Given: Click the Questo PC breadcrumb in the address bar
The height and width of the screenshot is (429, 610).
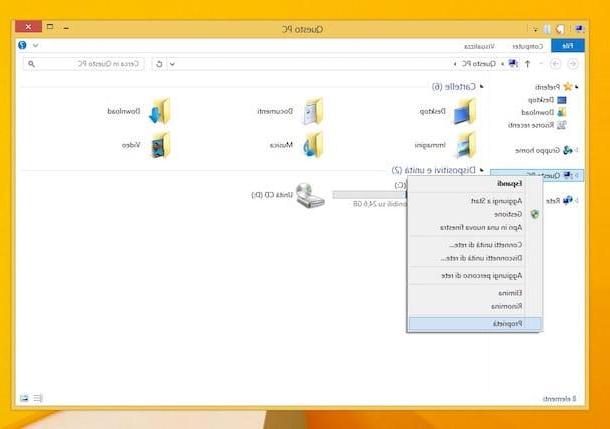Looking at the screenshot, I should 478,64.
